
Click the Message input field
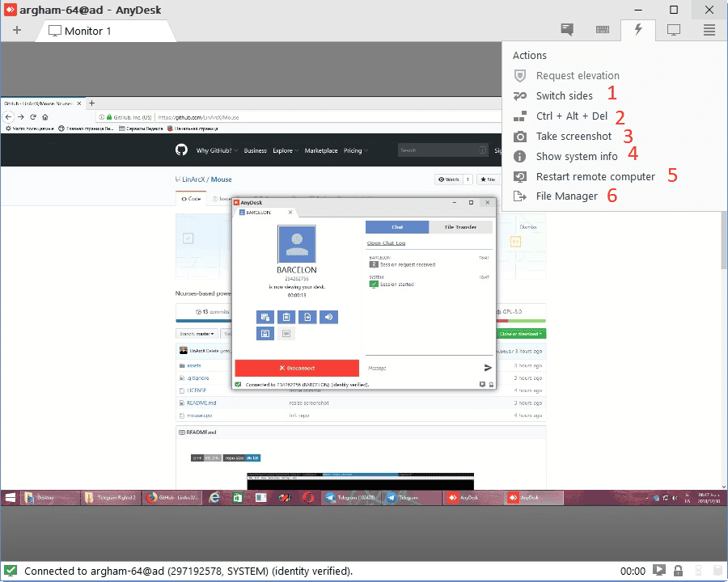click(x=422, y=368)
